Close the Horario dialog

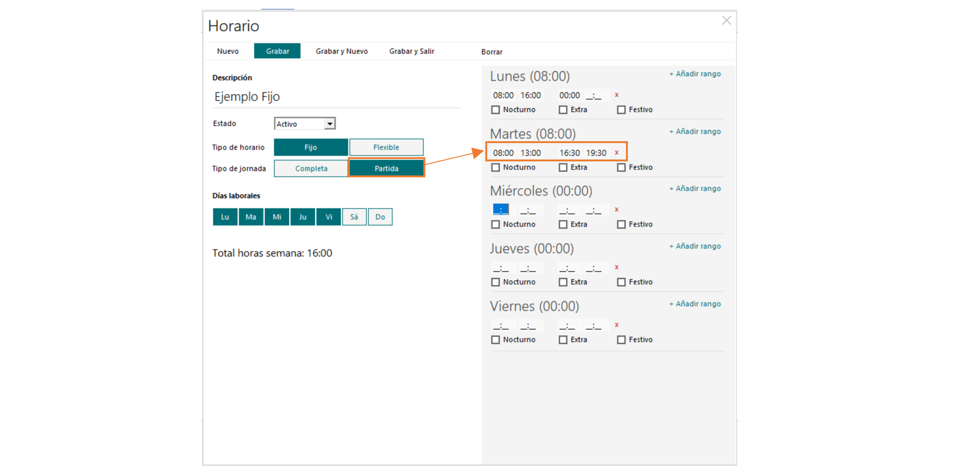726,21
